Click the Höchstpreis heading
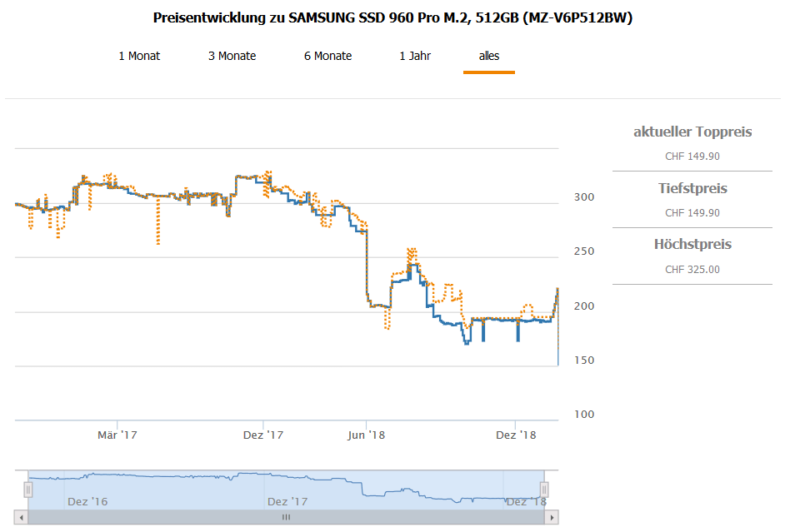785x532 pixels. pos(692,244)
